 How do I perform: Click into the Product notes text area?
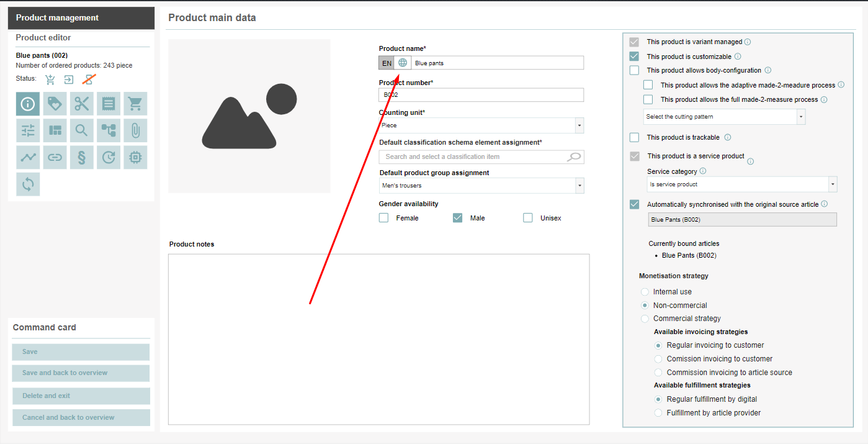[x=378, y=339]
